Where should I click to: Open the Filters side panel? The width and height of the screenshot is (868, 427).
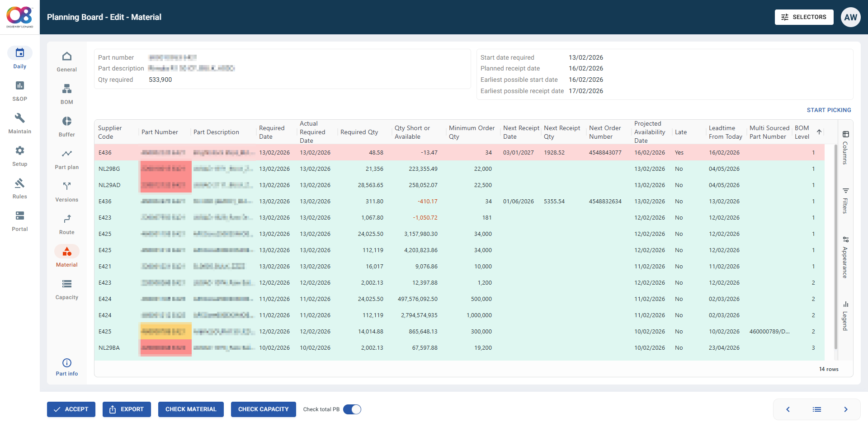845,200
